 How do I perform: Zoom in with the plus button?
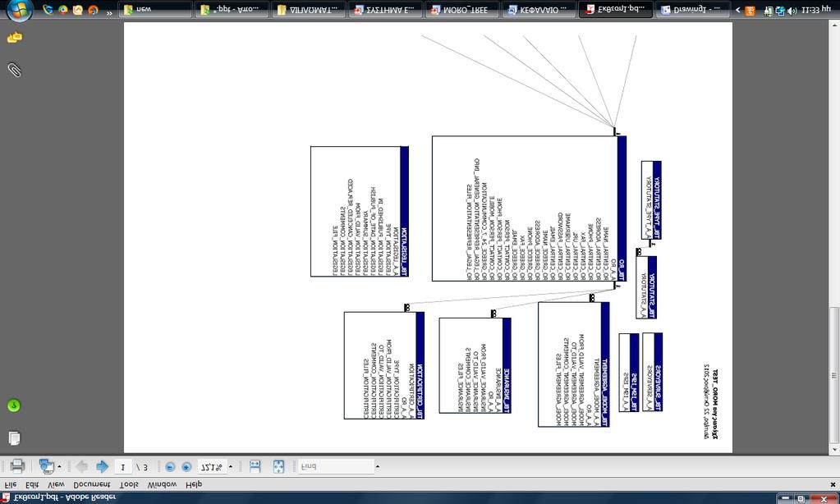(x=186, y=467)
